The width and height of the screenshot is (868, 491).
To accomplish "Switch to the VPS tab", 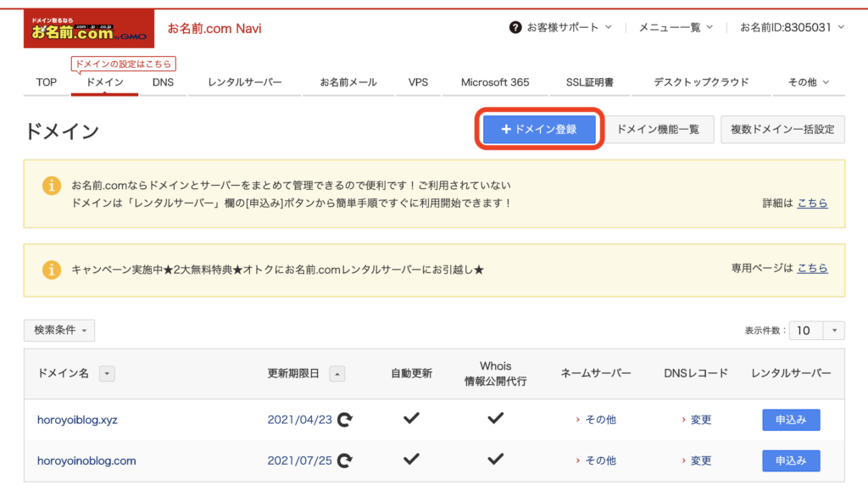I will 418,82.
